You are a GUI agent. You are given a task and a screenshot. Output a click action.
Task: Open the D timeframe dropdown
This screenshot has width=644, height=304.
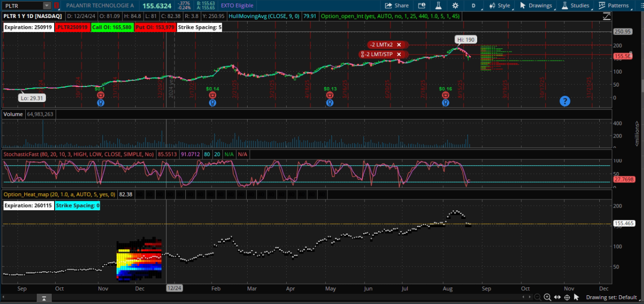pyautogui.click(x=474, y=6)
